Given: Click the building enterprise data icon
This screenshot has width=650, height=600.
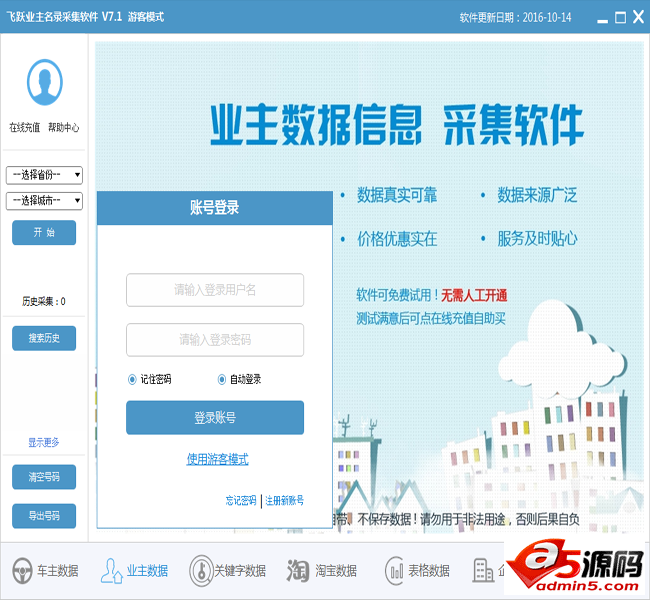Looking at the screenshot, I should [x=483, y=571].
